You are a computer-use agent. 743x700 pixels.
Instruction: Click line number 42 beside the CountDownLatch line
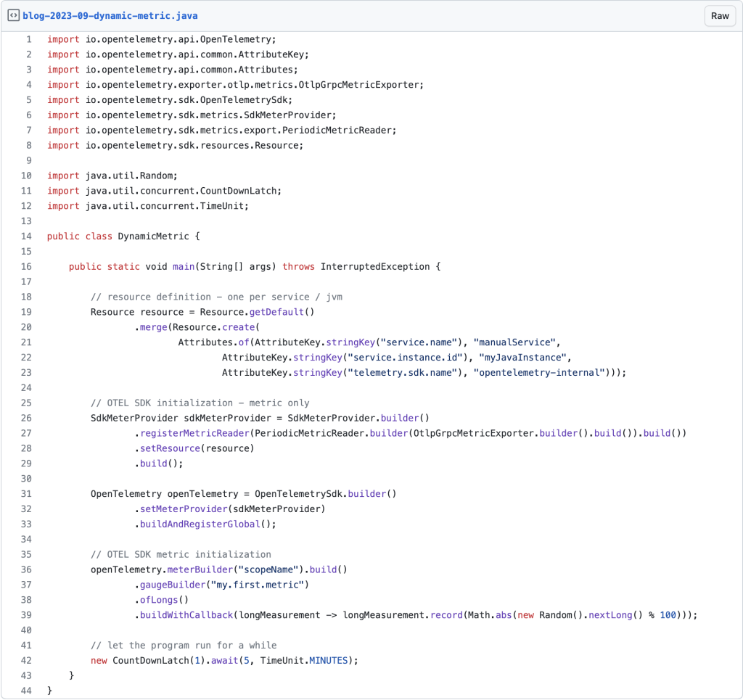pyautogui.click(x=25, y=660)
